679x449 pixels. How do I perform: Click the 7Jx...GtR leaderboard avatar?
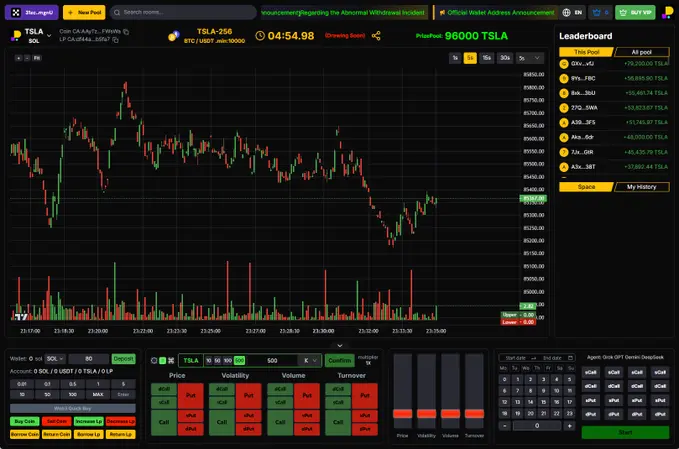(563, 152)
